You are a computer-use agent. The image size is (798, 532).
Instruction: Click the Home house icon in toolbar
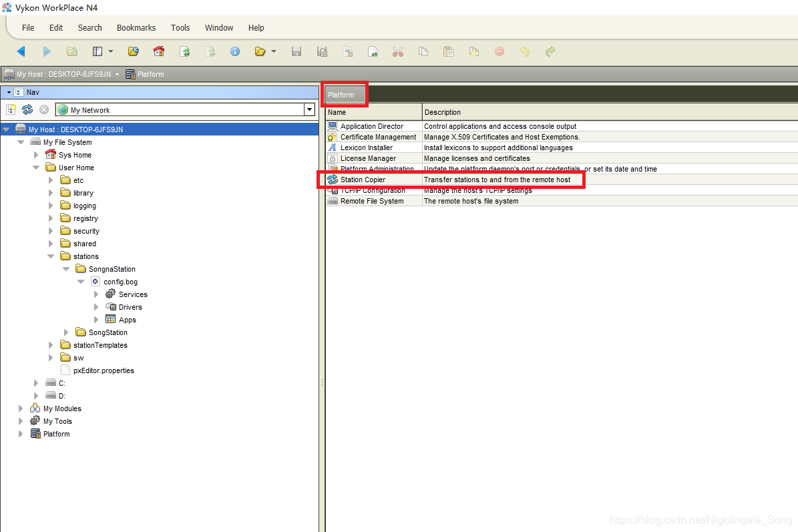click(159, 51)
